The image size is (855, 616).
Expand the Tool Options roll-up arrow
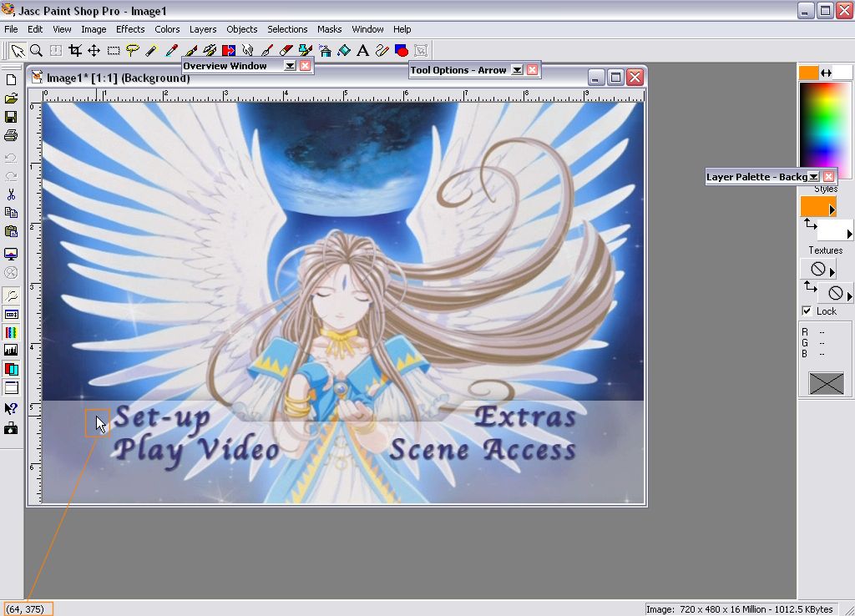click(x=517, y=70)
